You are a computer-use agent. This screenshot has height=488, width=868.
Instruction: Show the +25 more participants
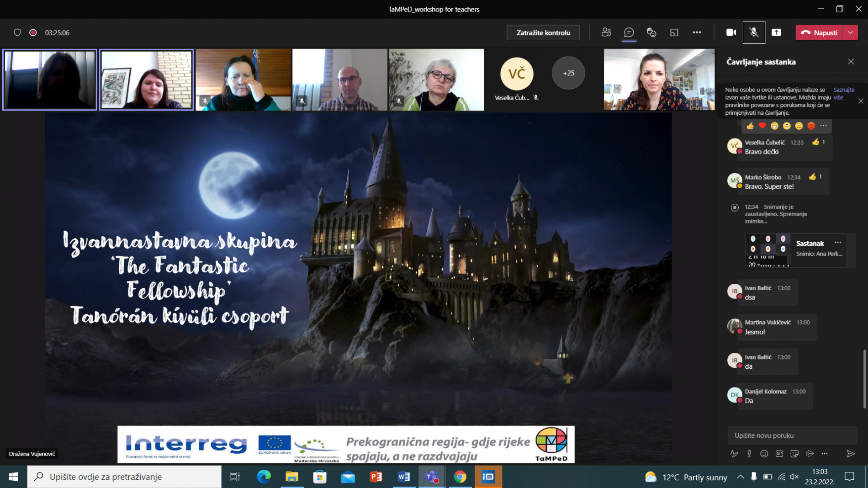pos(568,73)
